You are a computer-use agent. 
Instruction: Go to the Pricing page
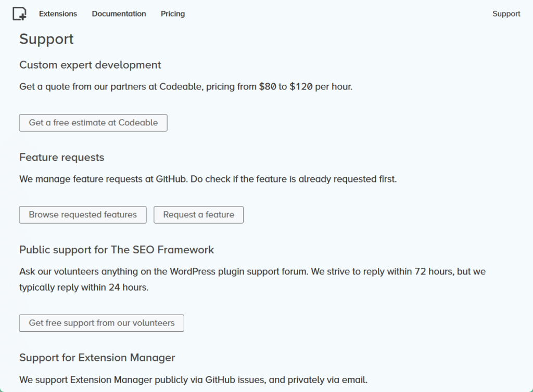tap(173, 14)
